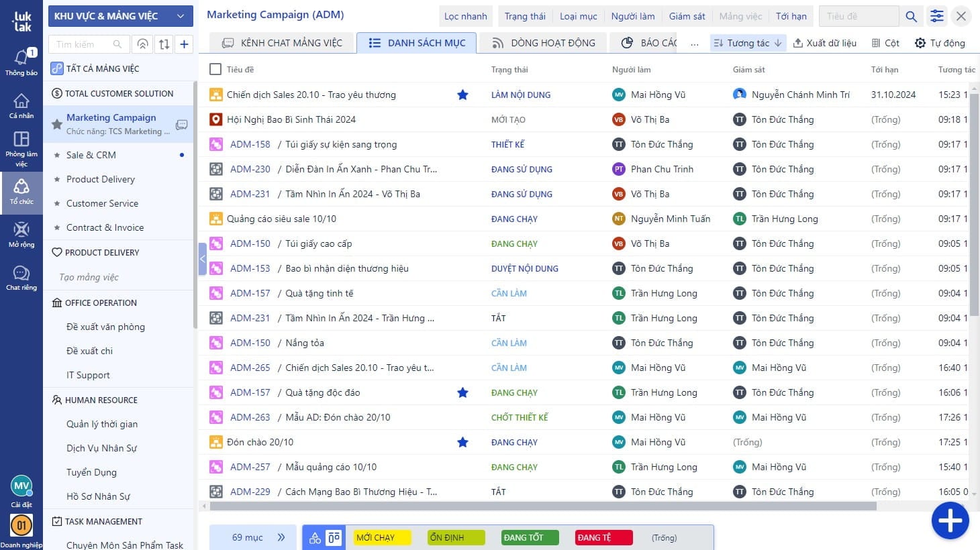Expand the 69 mục chevron
This screenshot has width=980, height=550.
coord(281,537)
